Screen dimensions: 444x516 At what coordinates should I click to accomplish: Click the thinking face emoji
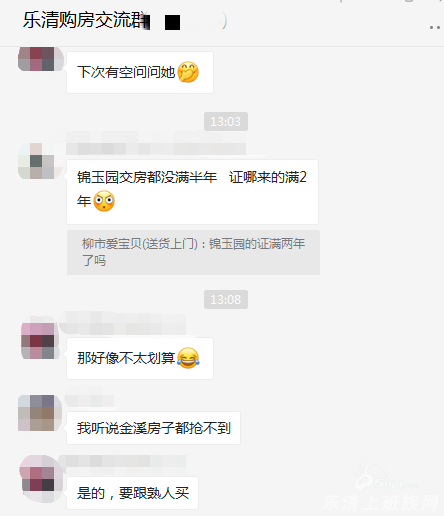coord(188,72)
